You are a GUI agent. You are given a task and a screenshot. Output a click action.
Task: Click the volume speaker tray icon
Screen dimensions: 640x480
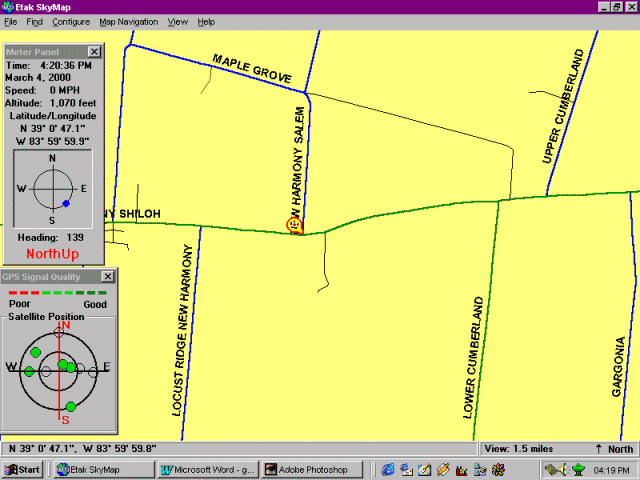[x=564, y=470]
